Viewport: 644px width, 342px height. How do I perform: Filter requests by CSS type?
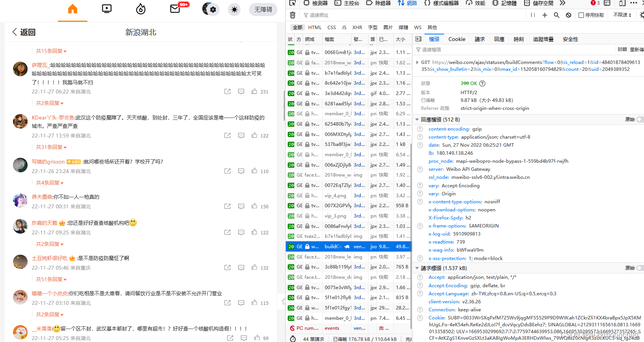tap(332, 28)
